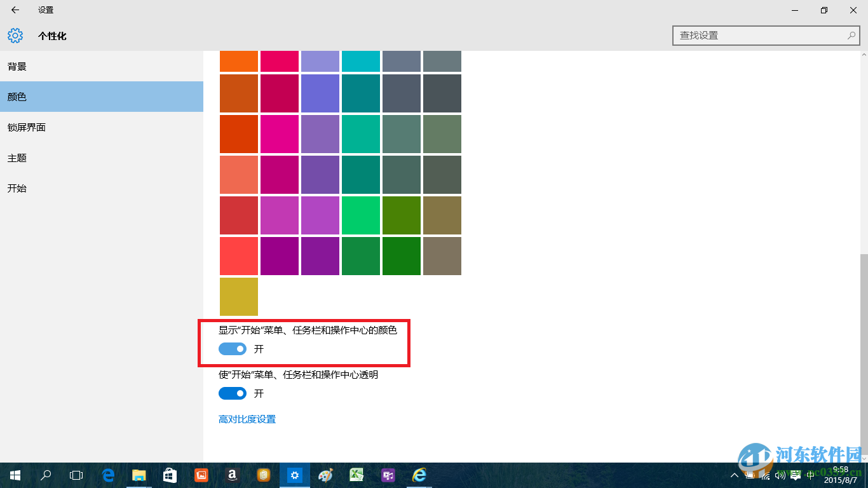Open Microsoft Edge from the taskbar

pos(108,475)
